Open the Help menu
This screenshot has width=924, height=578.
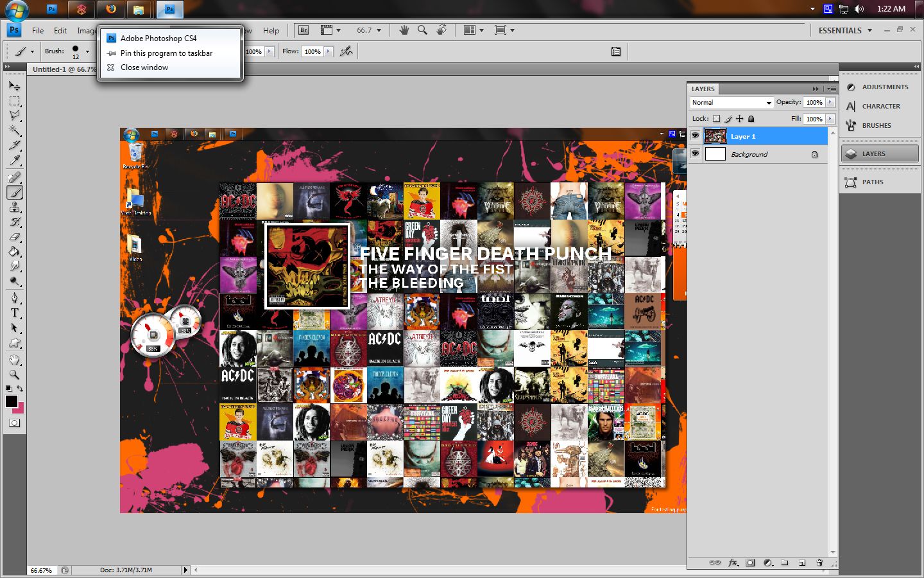[271, 30]
